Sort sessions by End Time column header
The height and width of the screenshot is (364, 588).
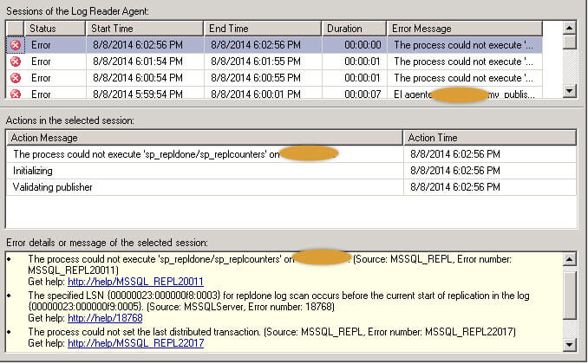click(x=263, y=29)
